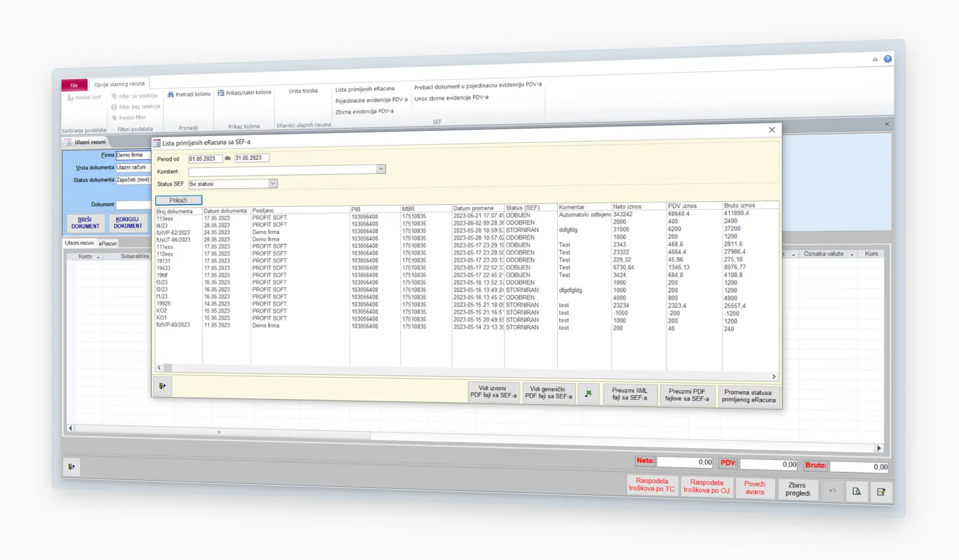The width and height of the screenshot is (959, 560).
Task: Open help via the question mark icon
Action: coord(888,59)
